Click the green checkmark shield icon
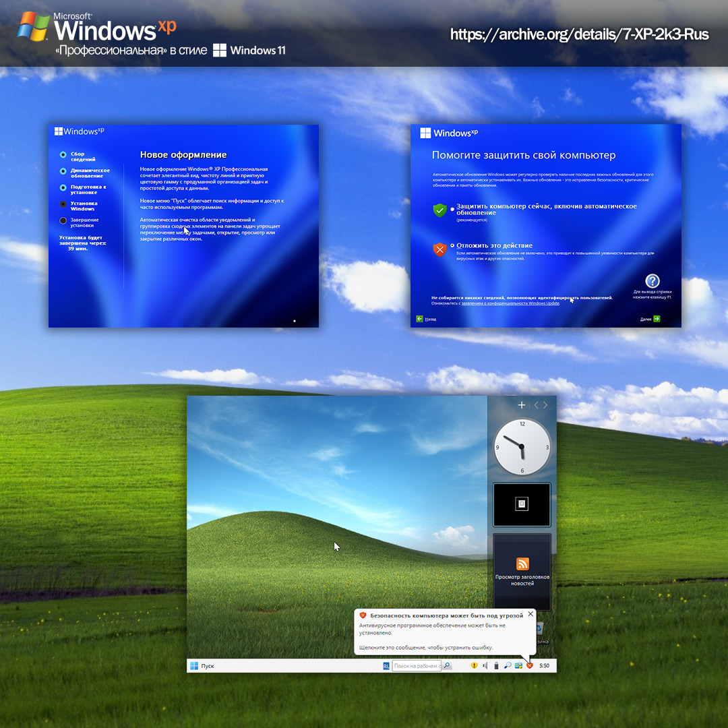The image size is (728, 728). pos(439,210)
